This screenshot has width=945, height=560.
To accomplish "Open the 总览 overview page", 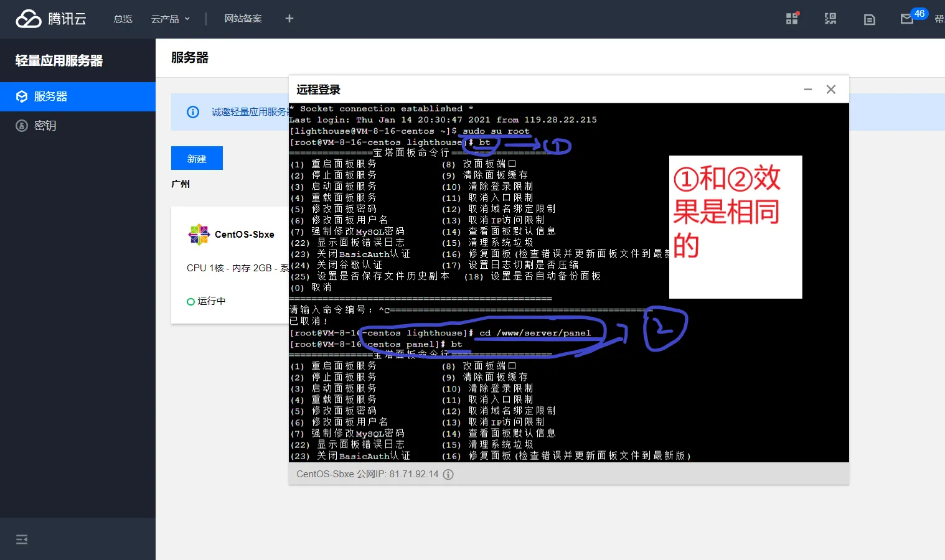I will pyautogui.click(x=123, y=19).
